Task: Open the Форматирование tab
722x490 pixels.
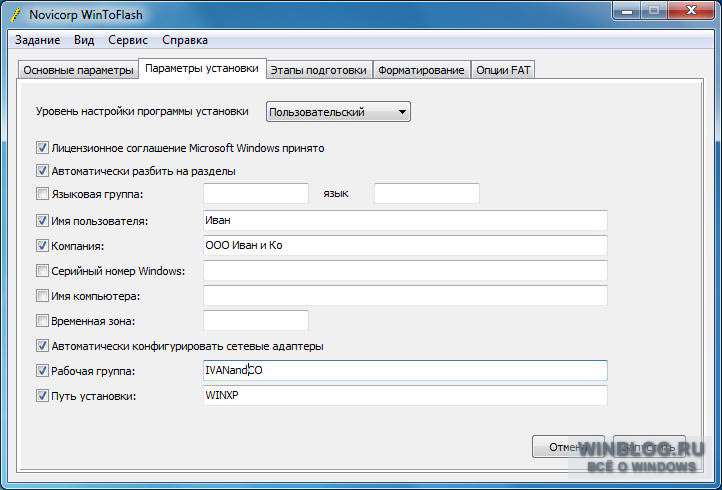Action: click(x=421, y=70)
